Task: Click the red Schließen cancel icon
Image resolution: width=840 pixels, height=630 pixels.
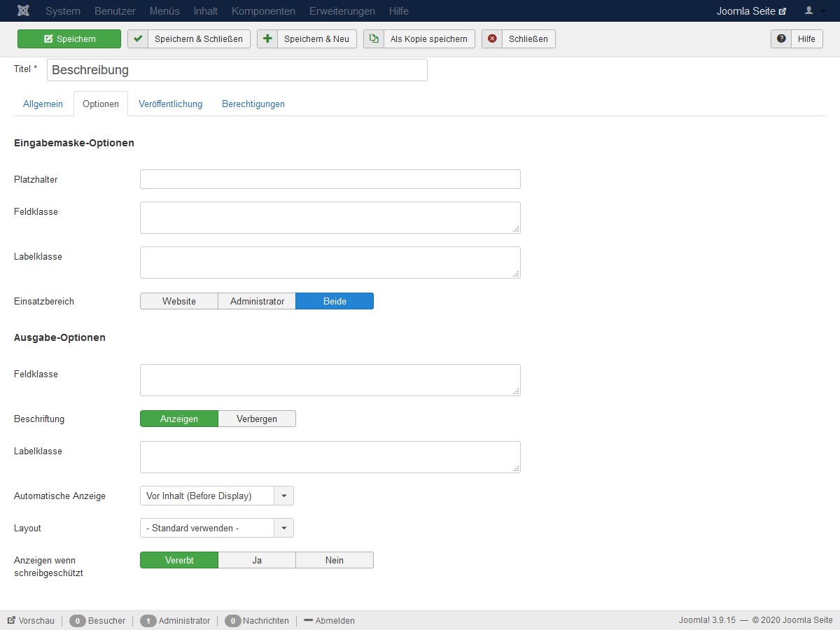Action: tap(492, 38)
